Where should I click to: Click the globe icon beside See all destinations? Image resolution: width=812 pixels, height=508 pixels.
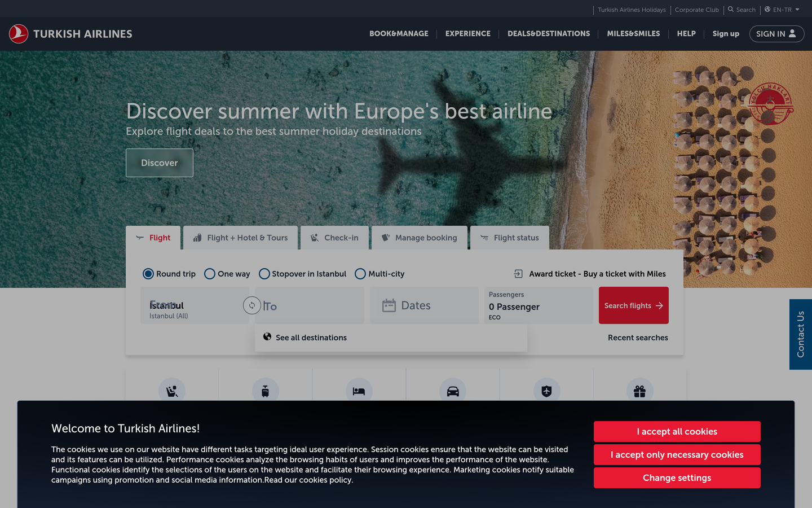coord(267,337)
